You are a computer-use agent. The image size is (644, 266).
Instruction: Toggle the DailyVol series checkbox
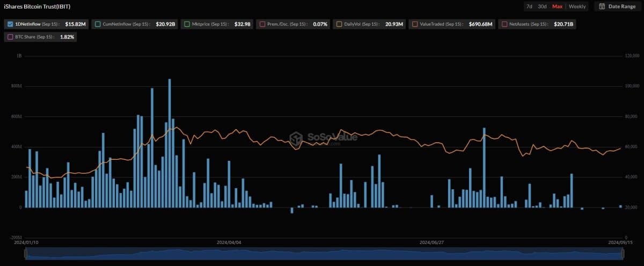[x=339, y=24]
